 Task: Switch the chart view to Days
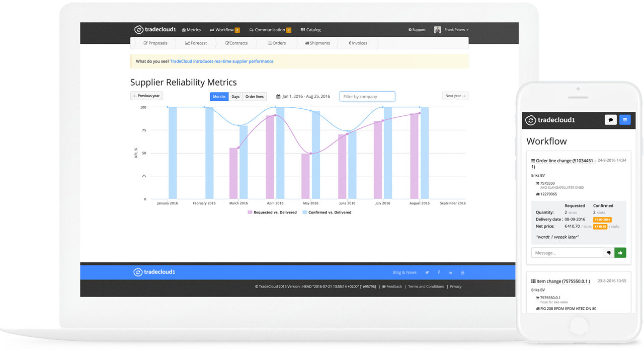click(235, 96)
